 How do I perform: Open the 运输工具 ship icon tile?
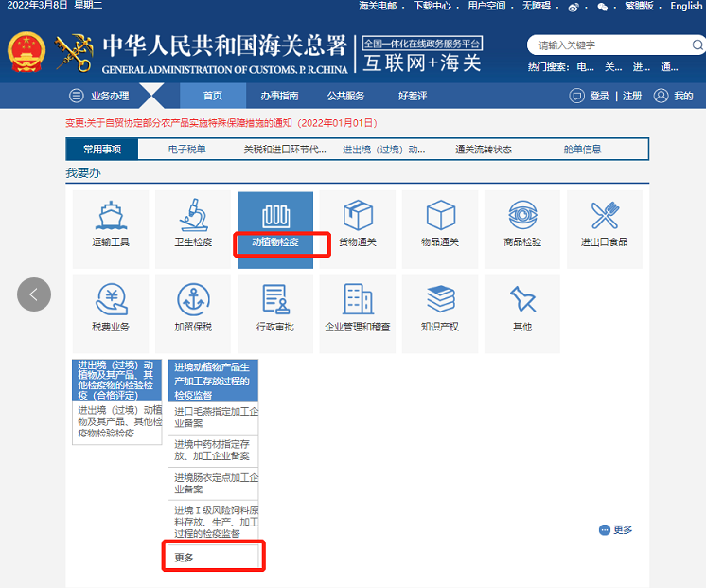(111, 229)
